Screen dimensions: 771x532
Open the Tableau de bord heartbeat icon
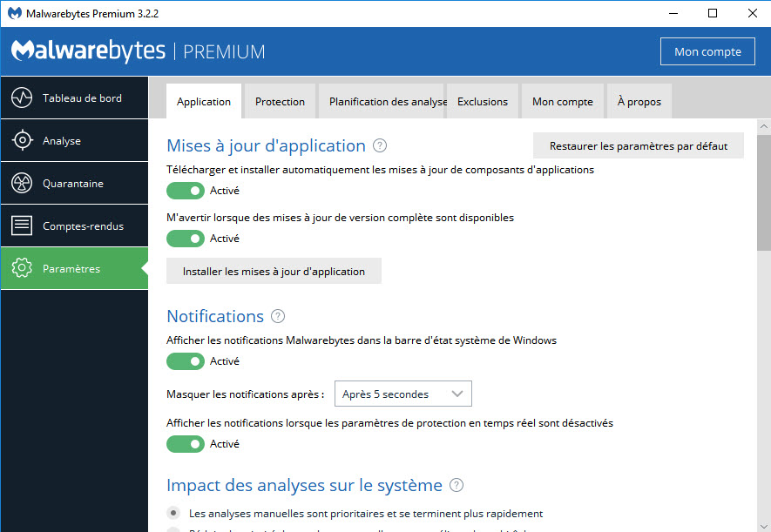(x=22, y=98)
